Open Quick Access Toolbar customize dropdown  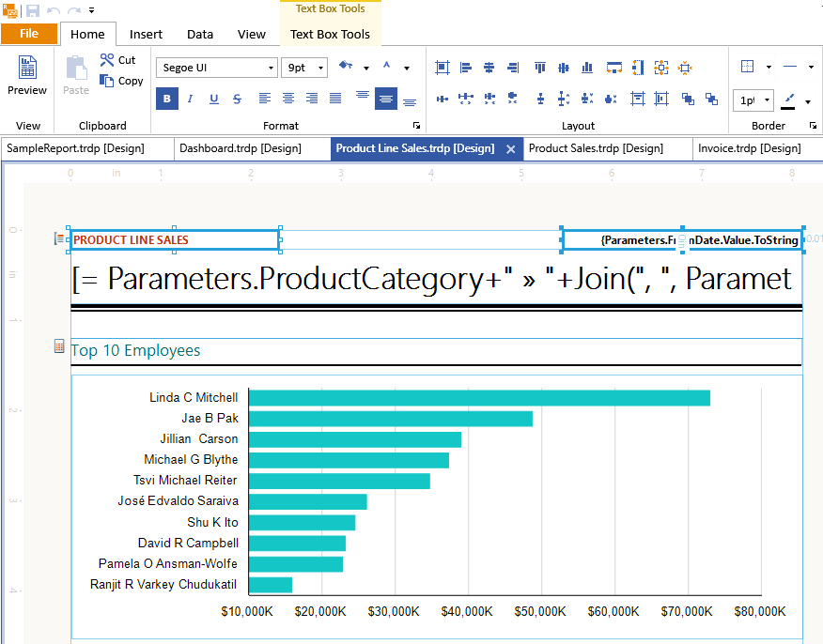point(91,10)
